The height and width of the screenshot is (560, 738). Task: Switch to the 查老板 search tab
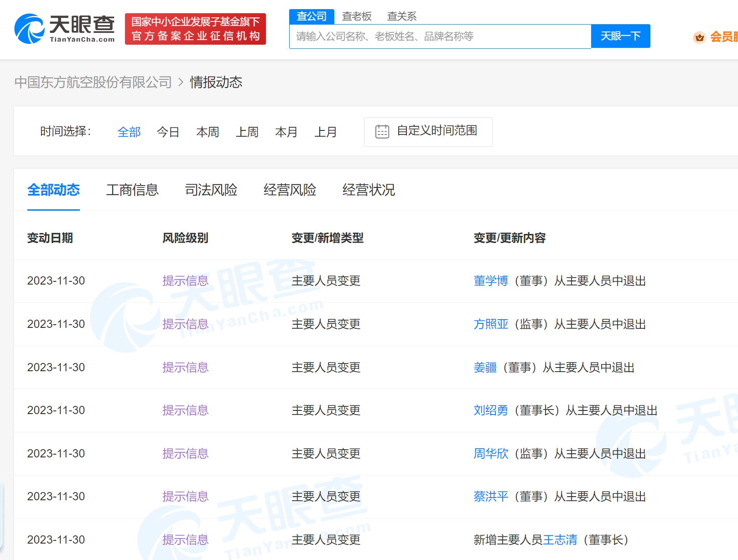357,16
